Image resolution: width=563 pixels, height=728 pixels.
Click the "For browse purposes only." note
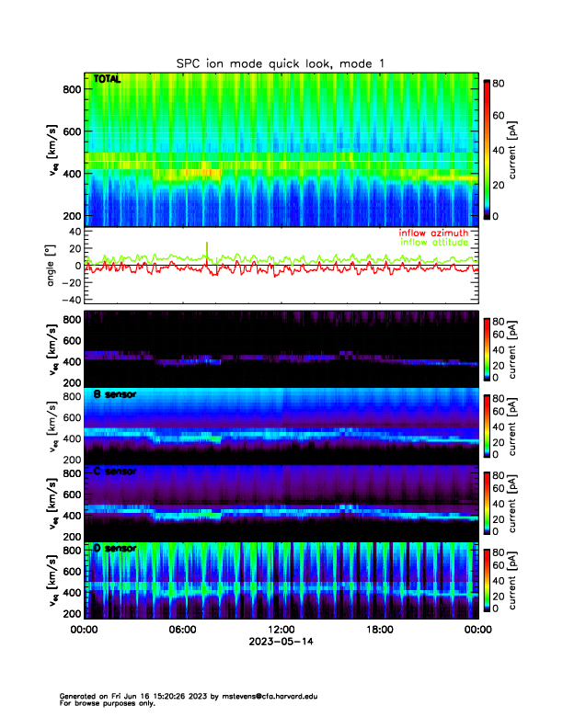(104, 703)
